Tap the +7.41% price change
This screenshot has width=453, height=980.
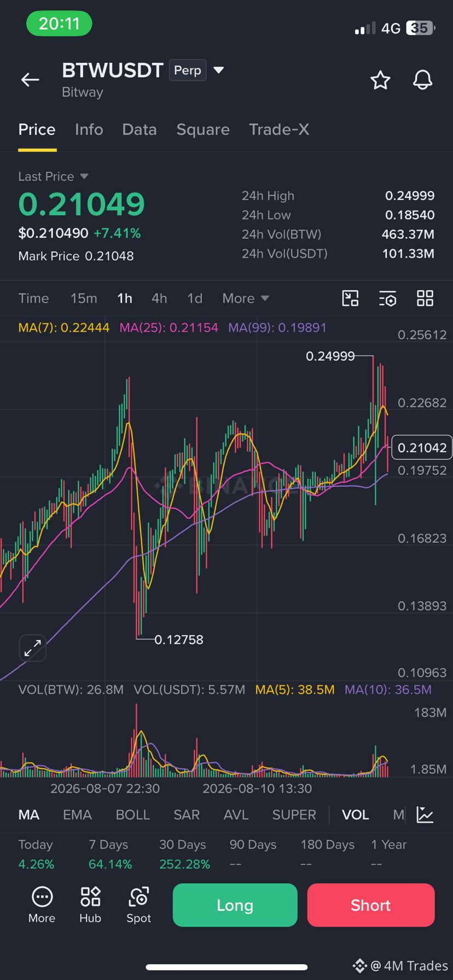[117, 233]
